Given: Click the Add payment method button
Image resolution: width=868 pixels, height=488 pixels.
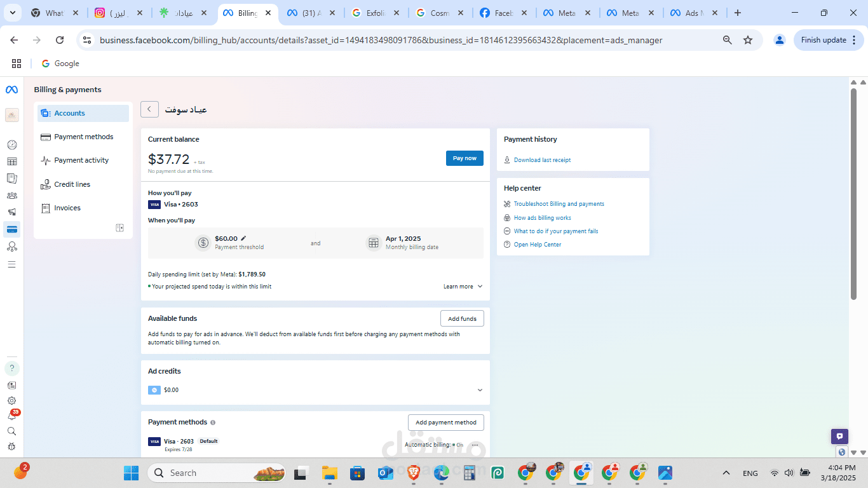Looking at the screenshot, I should coord(446,423).
